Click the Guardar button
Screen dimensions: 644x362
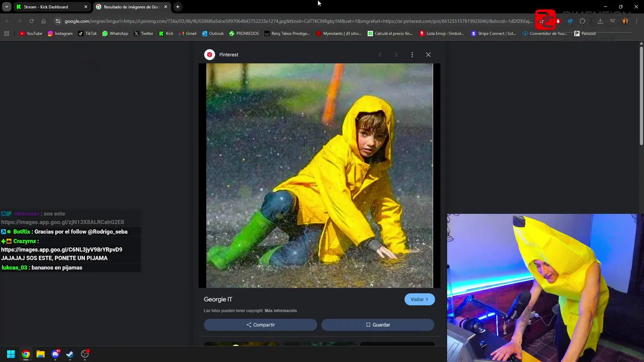[x=378, y=325]
